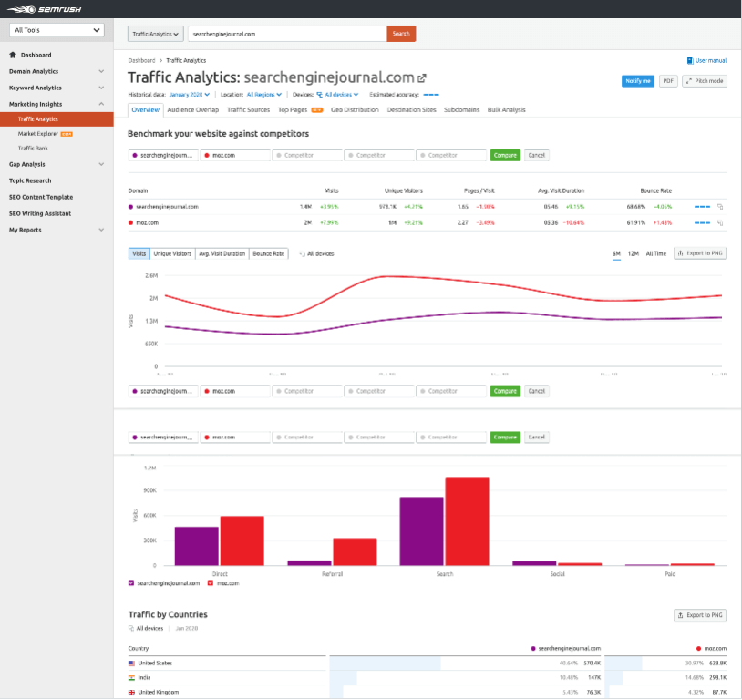Toggle the moz.com checkbox in the bar chart legend
The width and height of the screenshot is (742, 700).
coord(211,583)
